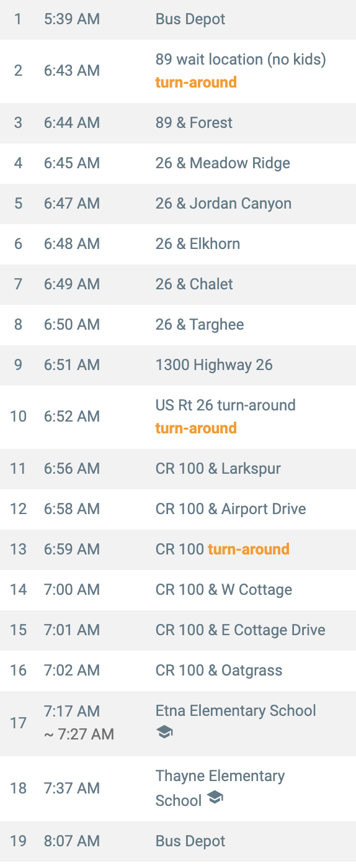
Task: Select the 26 & Chalet stop
Action: (x=194, y=284)
